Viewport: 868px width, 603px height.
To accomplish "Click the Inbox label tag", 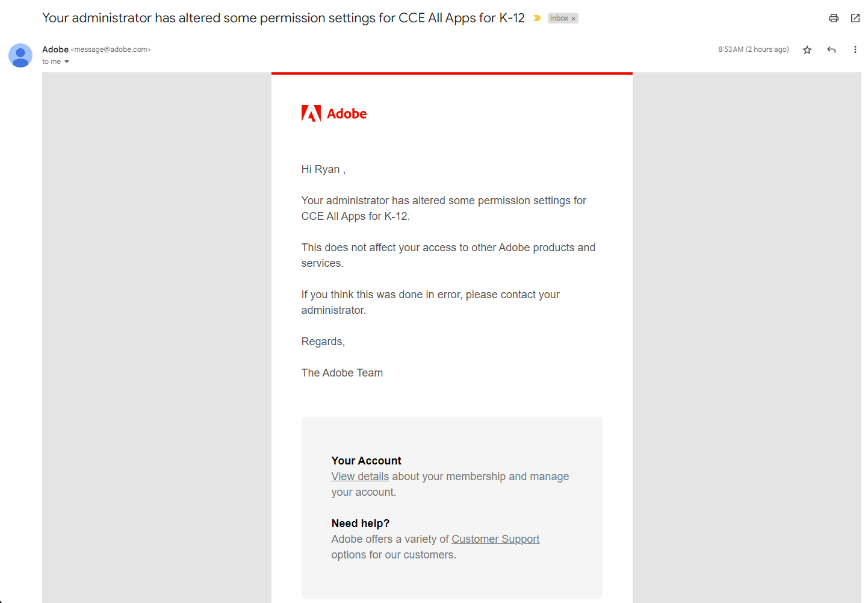I will (x=559, y=19).
